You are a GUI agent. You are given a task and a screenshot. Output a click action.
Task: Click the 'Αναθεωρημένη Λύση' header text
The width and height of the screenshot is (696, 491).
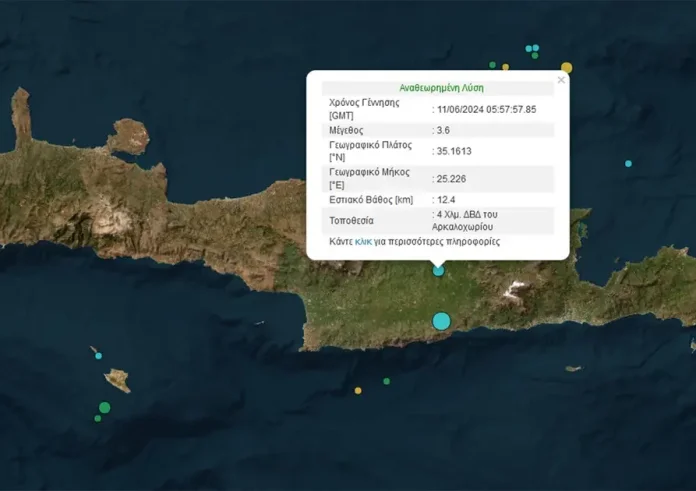[441, 88]
